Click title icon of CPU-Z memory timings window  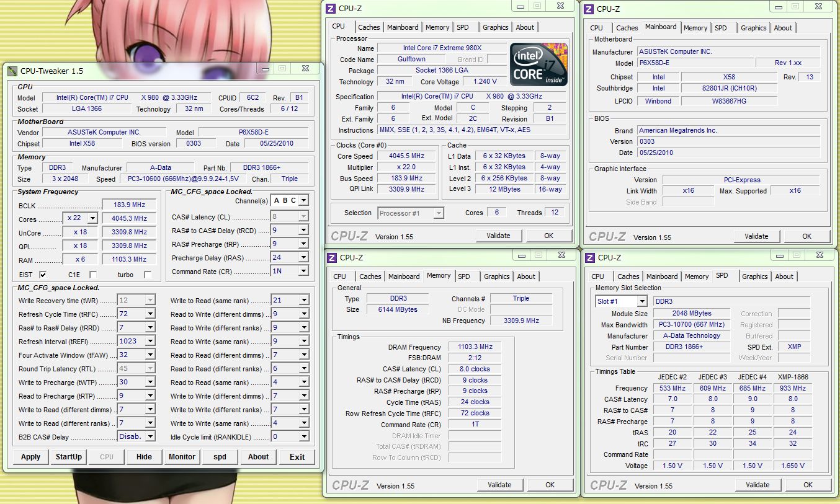coord(332,257)
